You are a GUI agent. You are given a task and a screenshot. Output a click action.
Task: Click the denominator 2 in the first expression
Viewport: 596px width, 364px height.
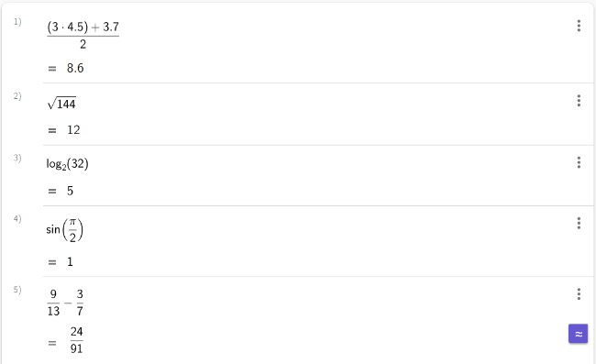(x=83, y=44)
